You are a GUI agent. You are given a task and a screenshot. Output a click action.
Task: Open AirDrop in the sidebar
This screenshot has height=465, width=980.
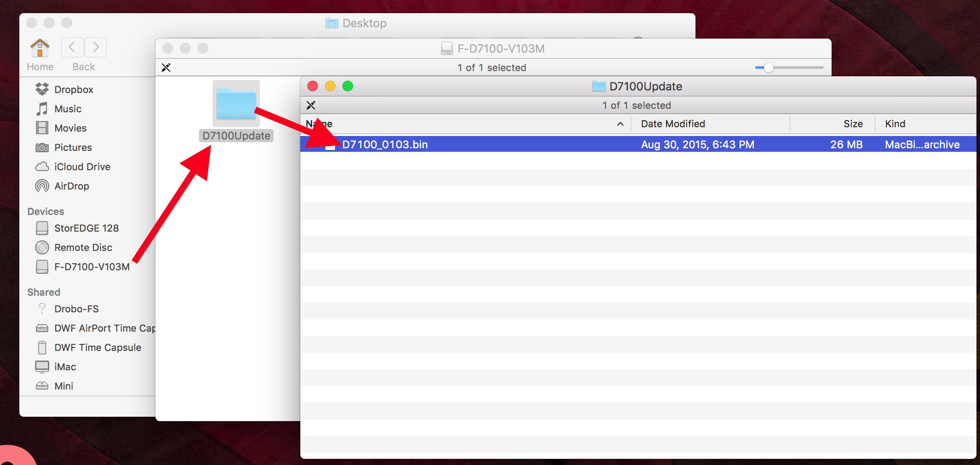point(62,186)
